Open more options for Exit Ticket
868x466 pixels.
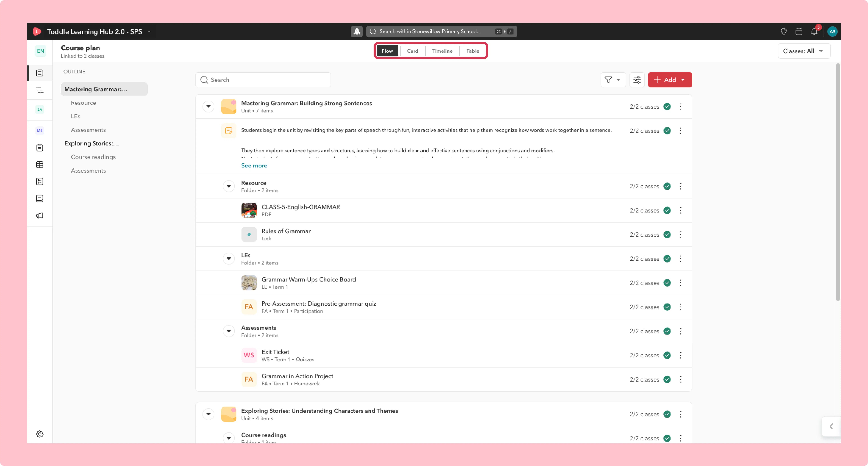point(681,355)
